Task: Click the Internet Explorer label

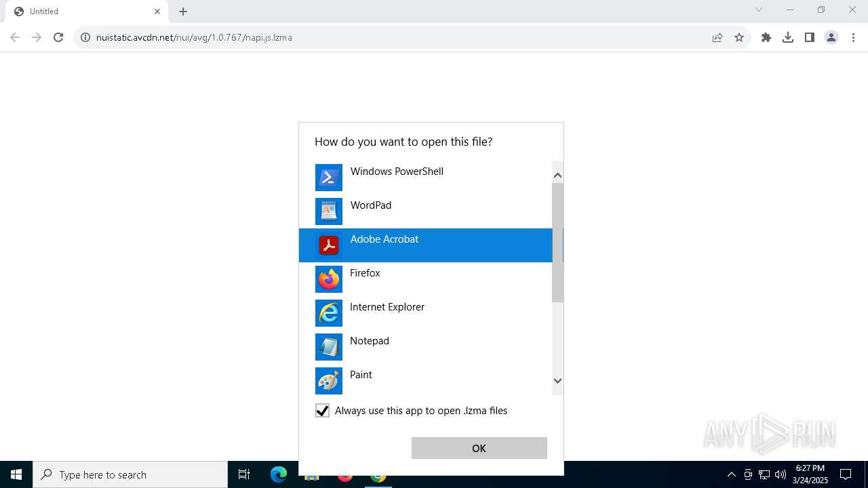Action: (387, 307)
